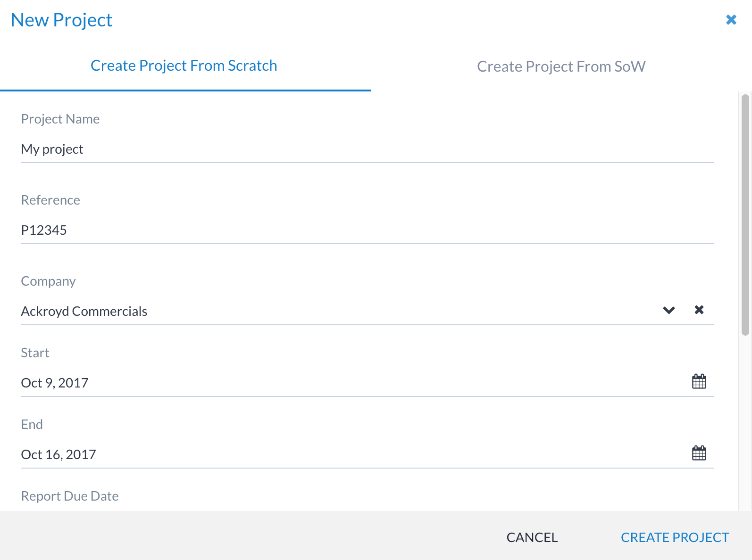This screenshot has width=752, height=560.
Task: Click the Reference field label
Action: [x=50, y=200]
